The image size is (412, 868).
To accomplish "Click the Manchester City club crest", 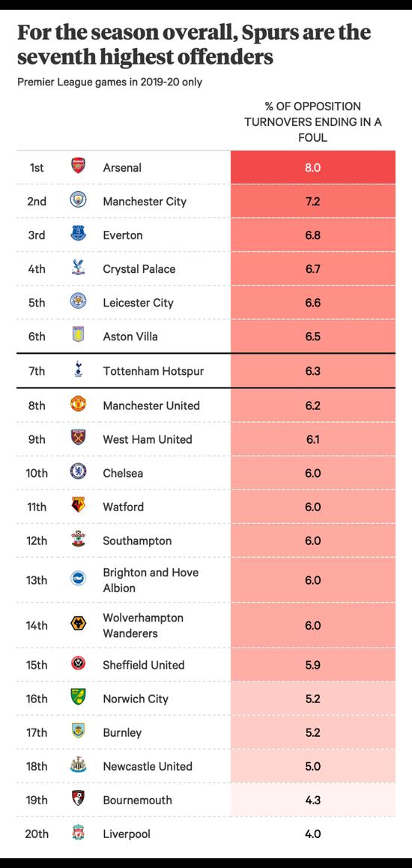I will (79, 200).
